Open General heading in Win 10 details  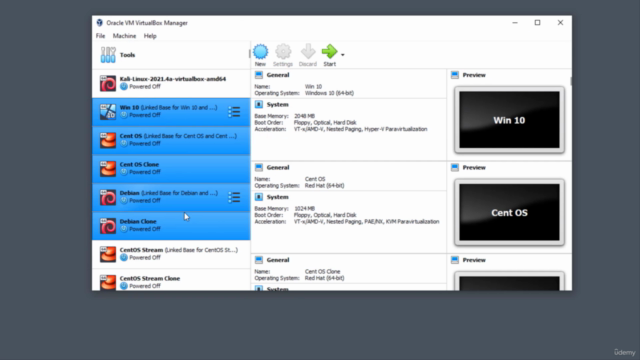[x=278, y=75]
